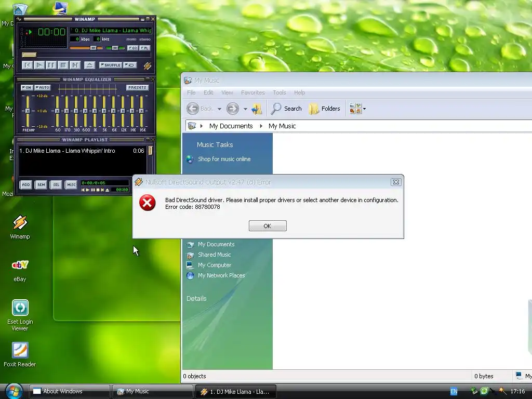Image resolution: width=532 pixels, height=399 pixels.
Task: Click playlist scrollbar handle
Action: (x=150, y=151)
